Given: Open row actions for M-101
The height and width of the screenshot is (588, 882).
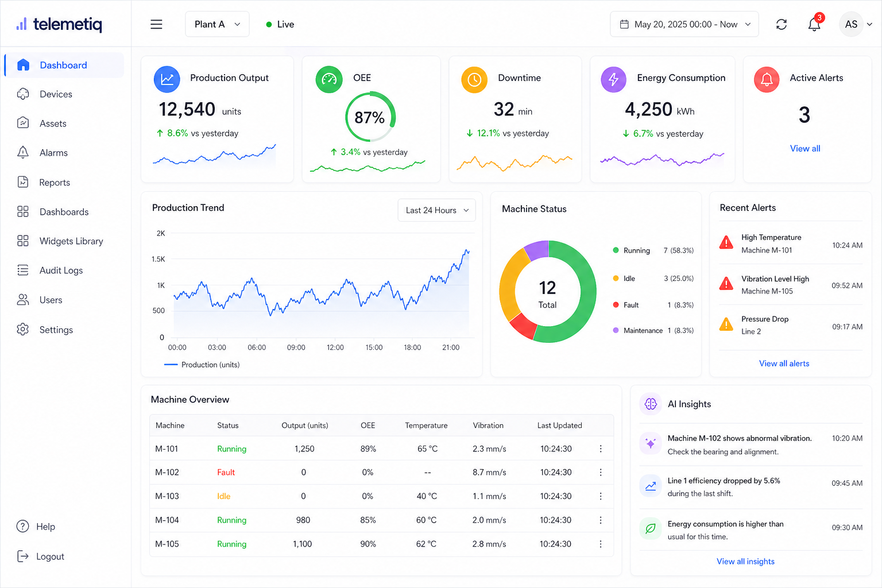Looking at the screenshot, I should click(601, 448).
